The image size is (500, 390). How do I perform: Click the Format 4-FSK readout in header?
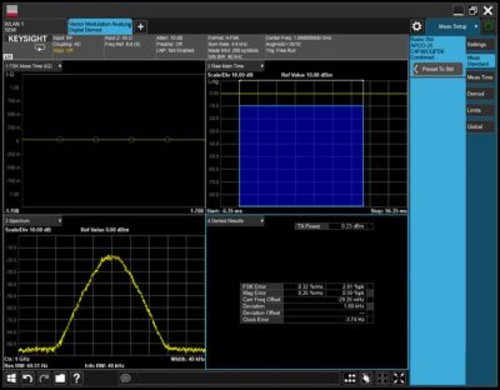pyautogui.click(x=223, y=38)
